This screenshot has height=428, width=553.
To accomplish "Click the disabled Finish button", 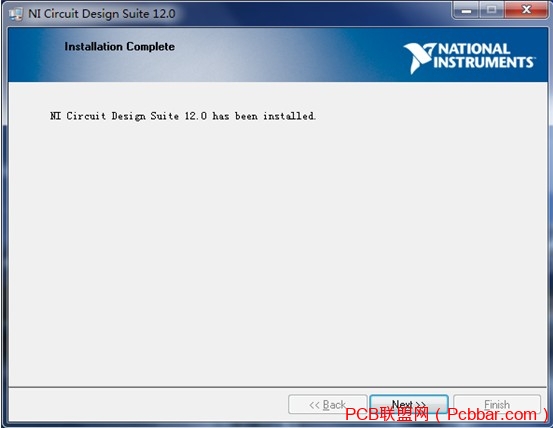I will click(497, 404).
